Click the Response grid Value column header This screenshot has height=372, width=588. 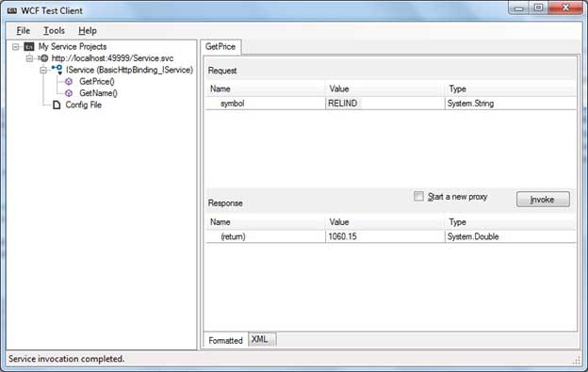tap(384, 222)
